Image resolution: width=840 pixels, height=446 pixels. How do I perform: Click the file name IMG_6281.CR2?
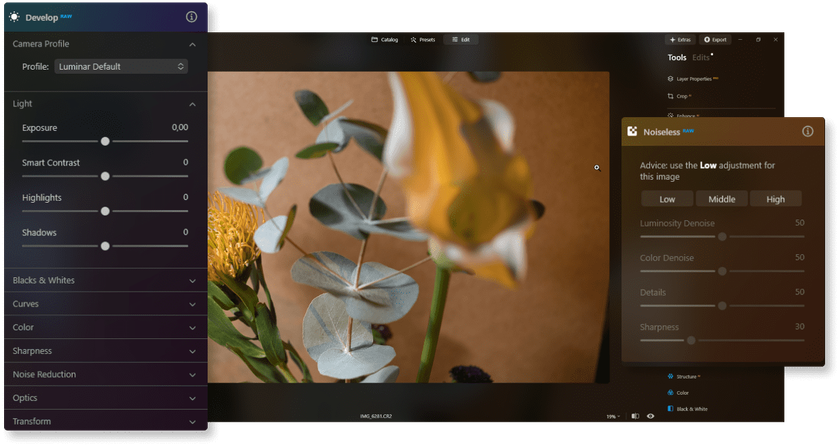(x=376, y=416)
